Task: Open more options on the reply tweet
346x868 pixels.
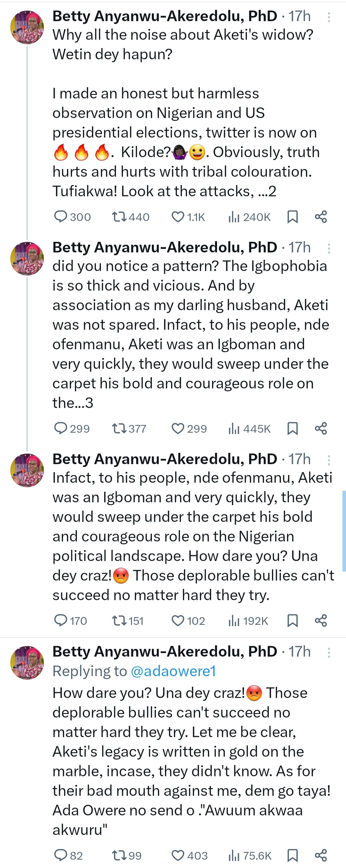Action: click(329, 653)
